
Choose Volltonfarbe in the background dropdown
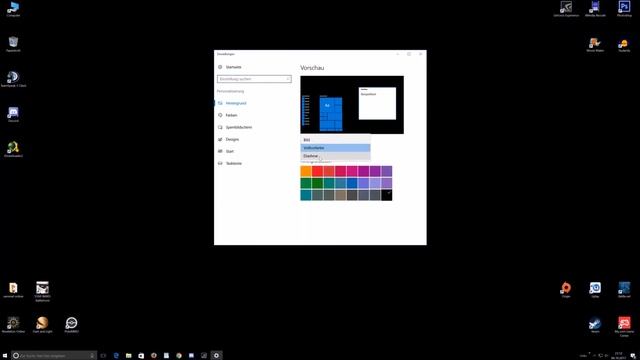point(336,148)
